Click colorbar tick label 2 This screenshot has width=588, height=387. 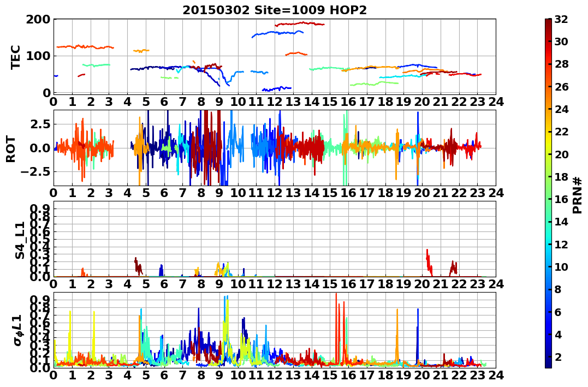click(558, 356)
